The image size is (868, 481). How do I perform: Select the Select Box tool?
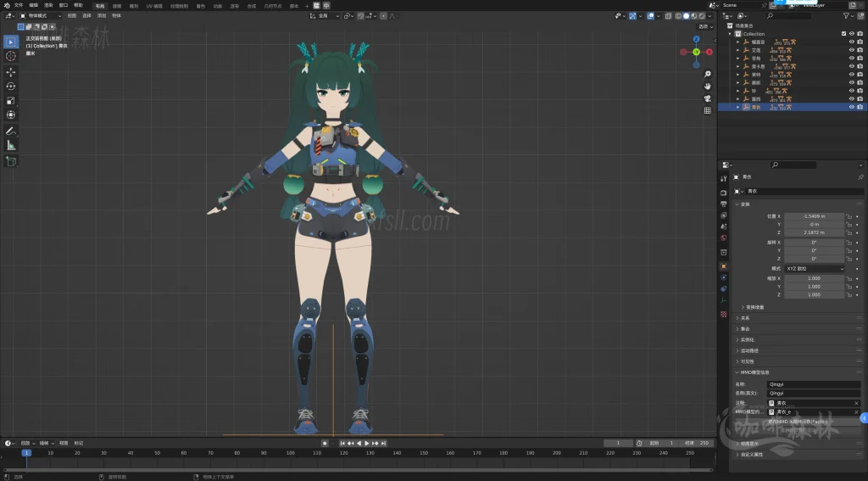click(10, 42)
